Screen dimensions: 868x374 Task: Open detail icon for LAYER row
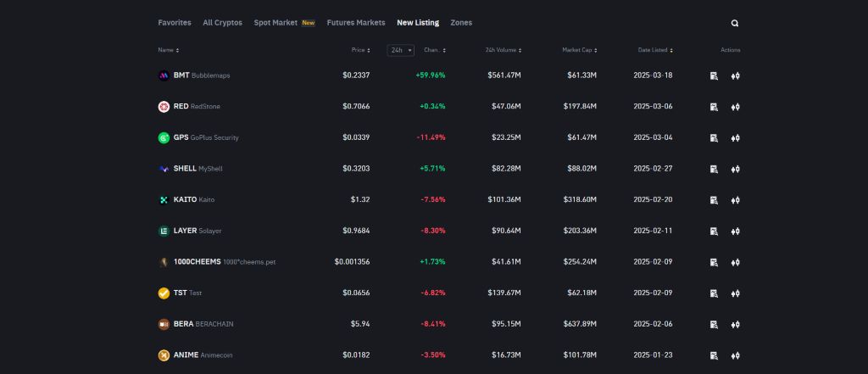714,231
